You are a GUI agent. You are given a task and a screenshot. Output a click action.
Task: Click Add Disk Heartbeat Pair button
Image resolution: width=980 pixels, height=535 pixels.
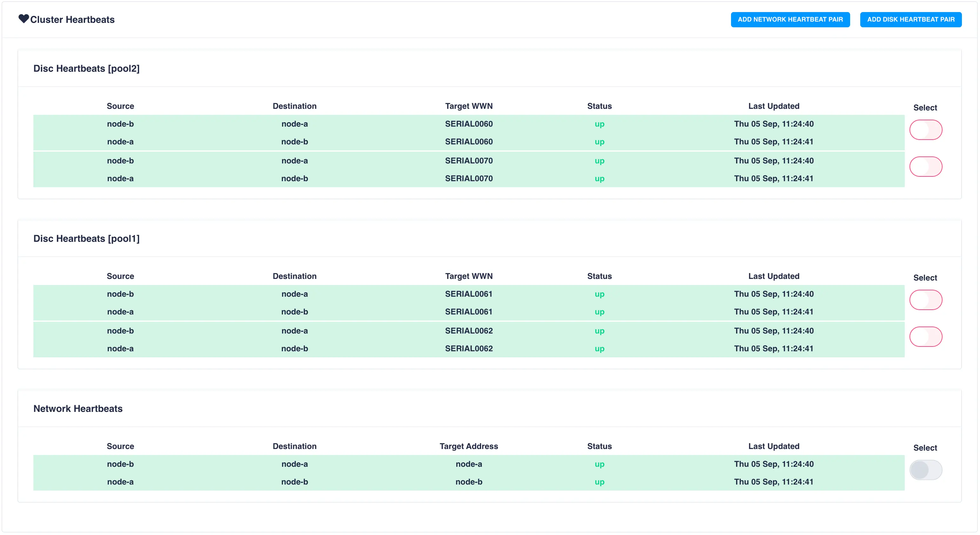pyautogui.click(x=910, y=19)
